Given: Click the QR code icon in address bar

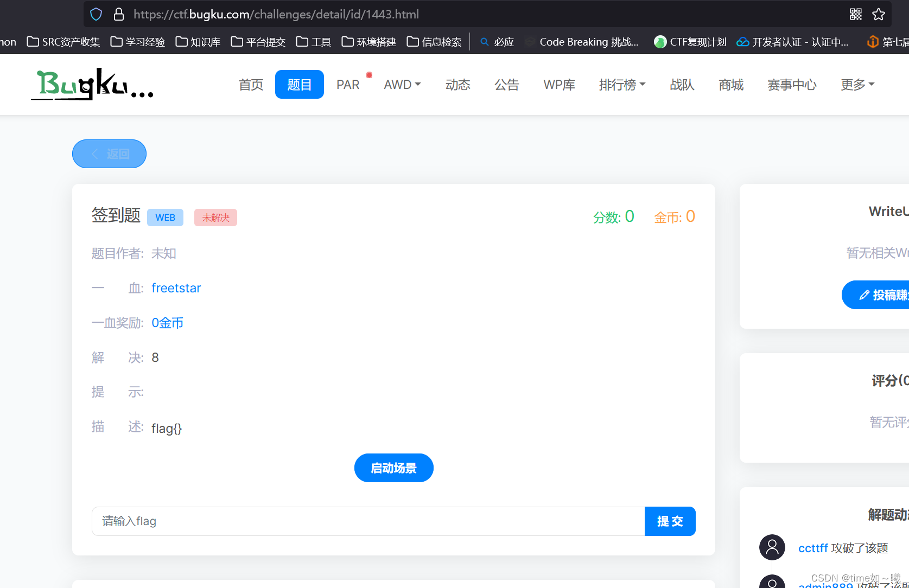Looking at the screenshot, I should [856, 14].
